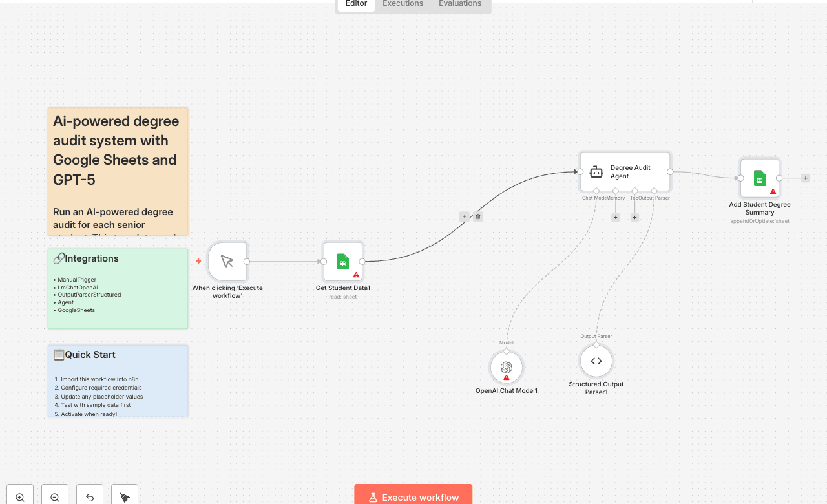Image resolution: width=827 pixels, height=504 pixels.
Task: Open the Add Student Degree Summary node
Action: tap(759, 177)
